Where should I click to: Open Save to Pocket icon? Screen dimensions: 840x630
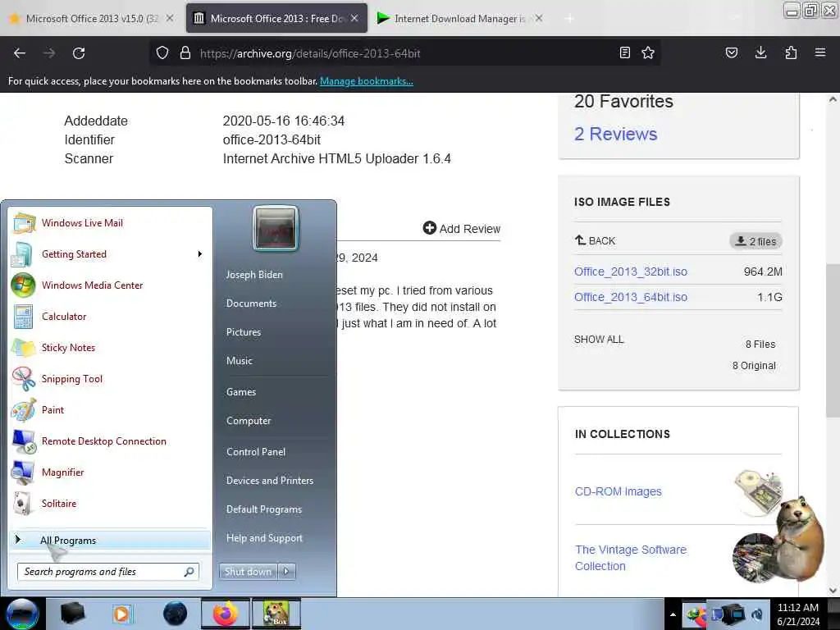(x=731, y=52)
